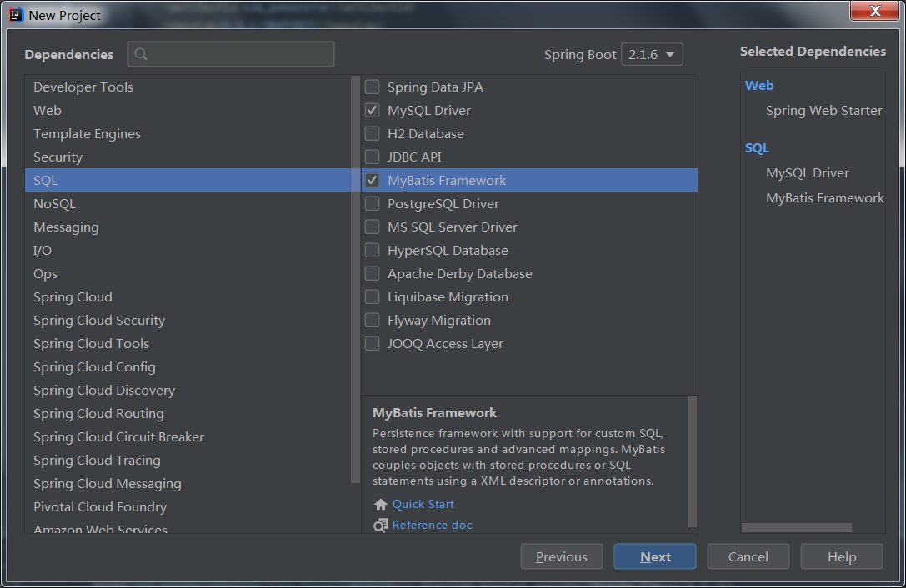The image size is (906, 588).
Task: Check the Apache Derby Database checkbox
Action: tap(372, 273)
